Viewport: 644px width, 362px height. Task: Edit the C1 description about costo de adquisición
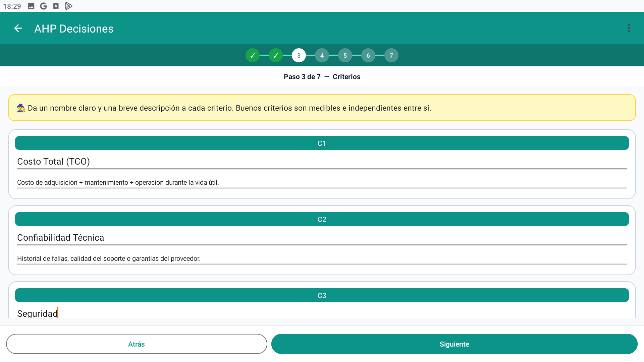pyautogui.click(x=322, y=182)
